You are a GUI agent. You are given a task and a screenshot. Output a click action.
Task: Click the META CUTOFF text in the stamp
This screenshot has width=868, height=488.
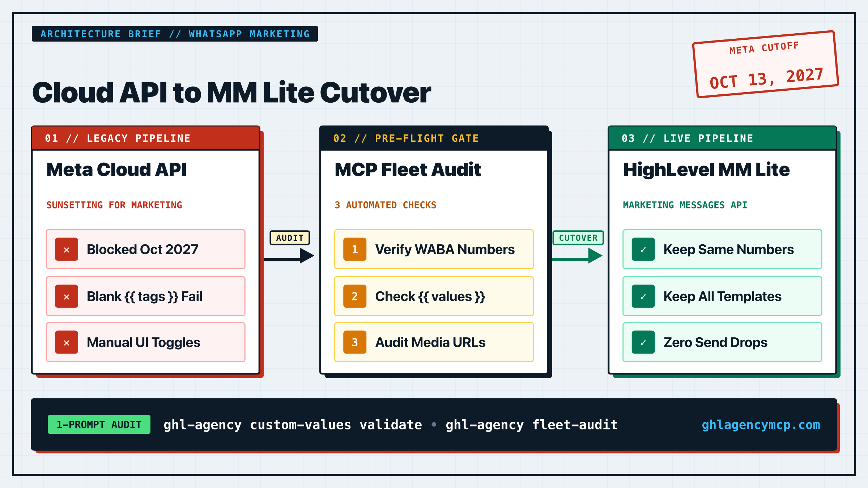(x=764, y=48)
